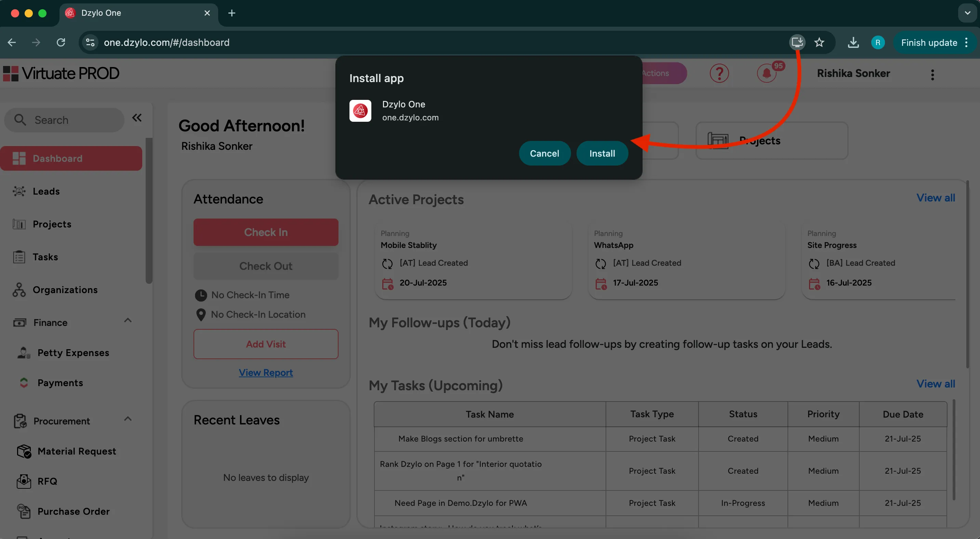Open the tab search dropdown arrow
Image resolution: width=980 pixels, height=539 pixels.
pos(967,13)
